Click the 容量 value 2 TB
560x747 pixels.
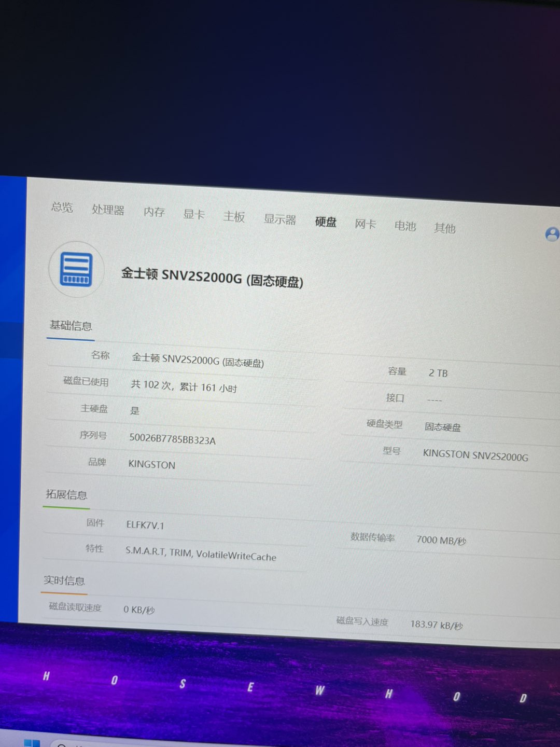point(438,373)
